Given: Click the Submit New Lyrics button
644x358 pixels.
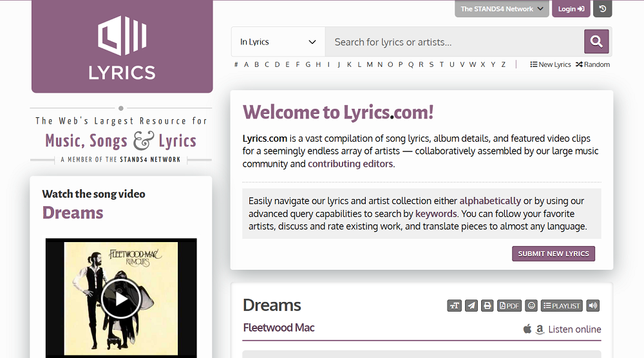Looking at the screenshot, I should click(x=553, y=254).
